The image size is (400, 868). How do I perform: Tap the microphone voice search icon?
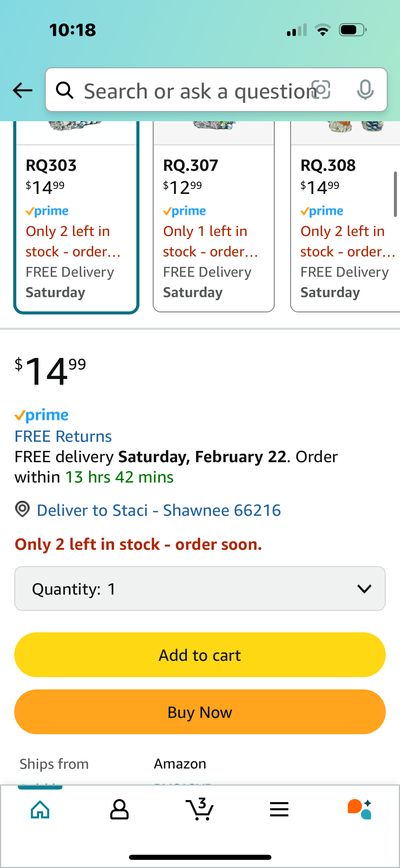(x=365, y=90)
